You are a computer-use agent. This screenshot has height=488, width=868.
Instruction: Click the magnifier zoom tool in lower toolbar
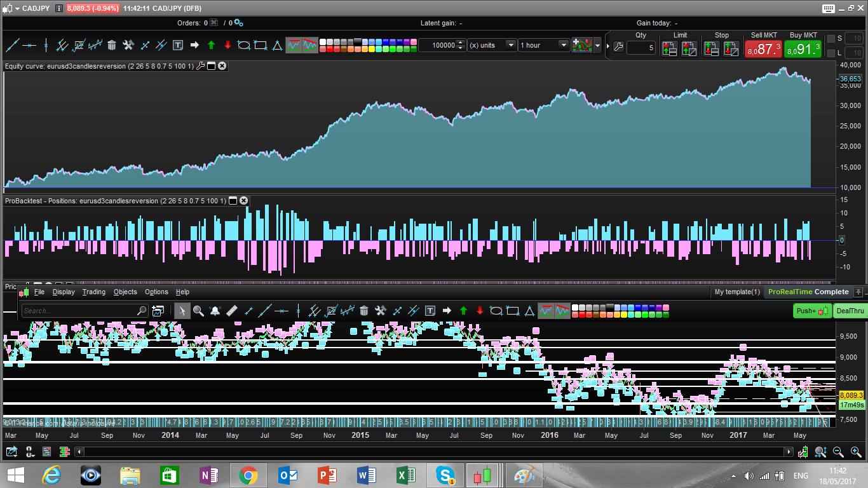point(198,311)
